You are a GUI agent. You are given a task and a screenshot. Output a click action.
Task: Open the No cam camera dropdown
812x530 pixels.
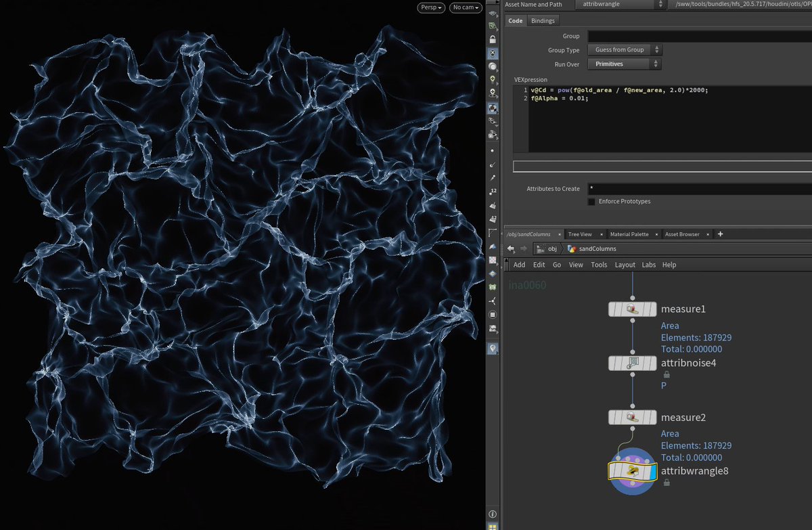(x=466, y=7)
